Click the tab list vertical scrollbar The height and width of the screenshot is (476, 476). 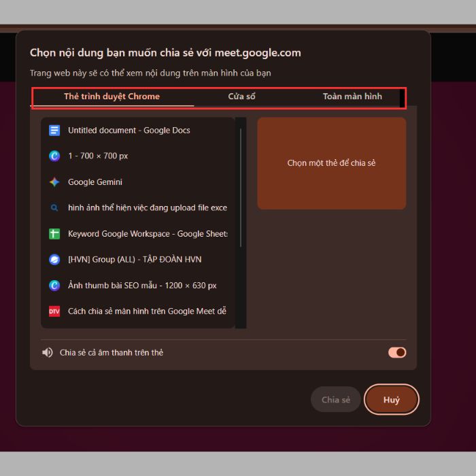click(x=241, y=187)
